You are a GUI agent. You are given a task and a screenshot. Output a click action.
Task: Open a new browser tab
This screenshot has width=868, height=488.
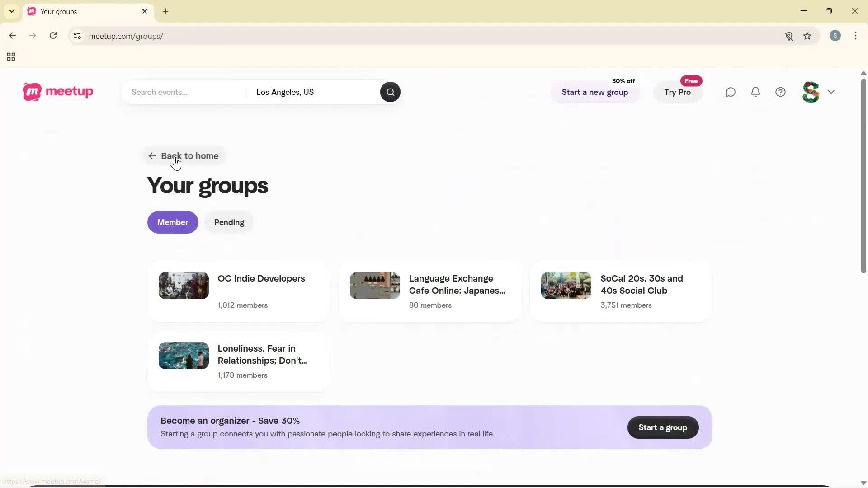(x=165, y=11)
